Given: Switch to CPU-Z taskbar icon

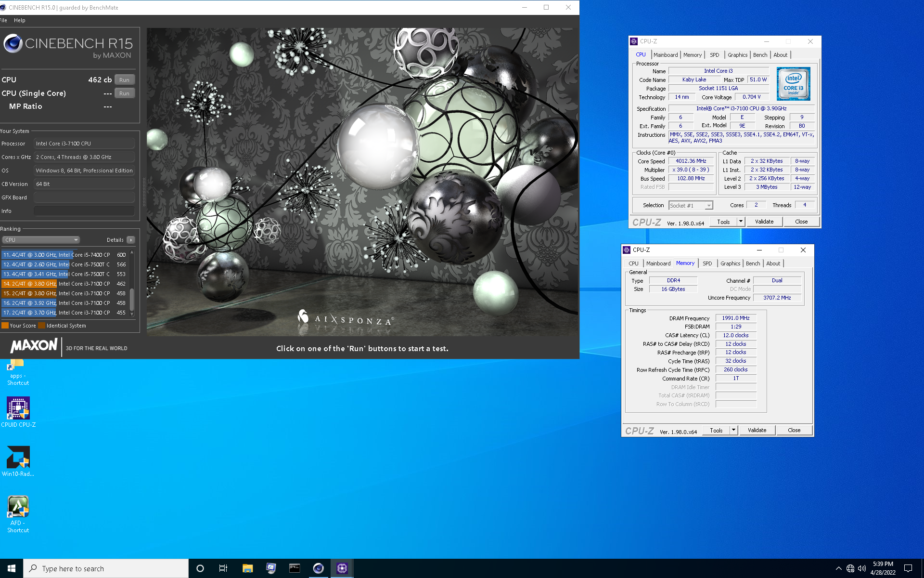Looking at the screenshot, I should click(342, 568).
